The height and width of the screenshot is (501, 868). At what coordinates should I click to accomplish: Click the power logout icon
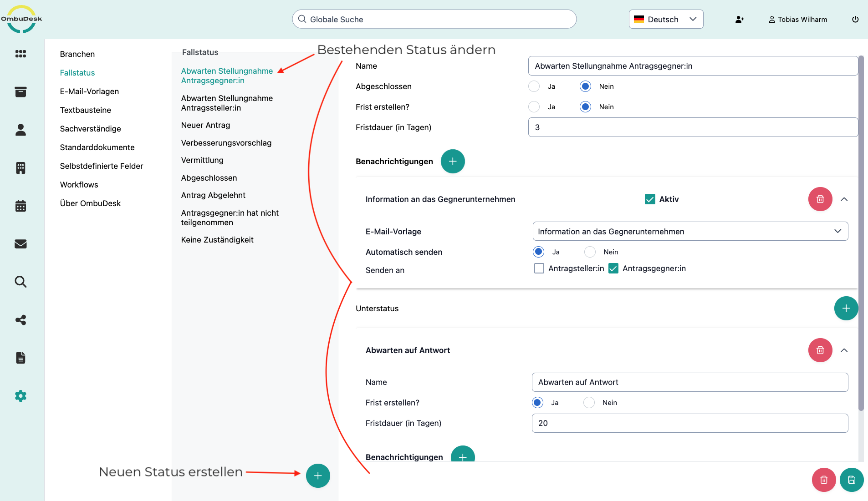[x=855, y=20]
